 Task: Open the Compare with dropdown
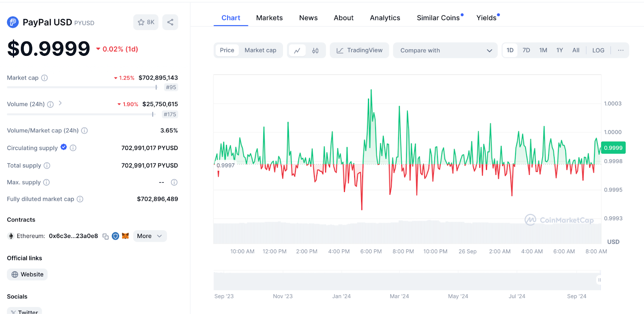point(446,50)
